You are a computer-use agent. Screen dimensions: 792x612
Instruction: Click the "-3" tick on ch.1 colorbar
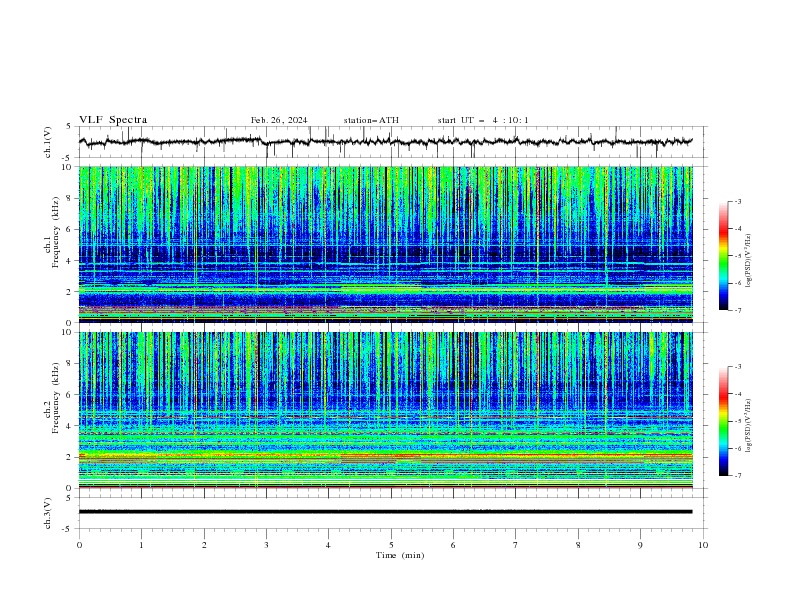click(738, 201)
